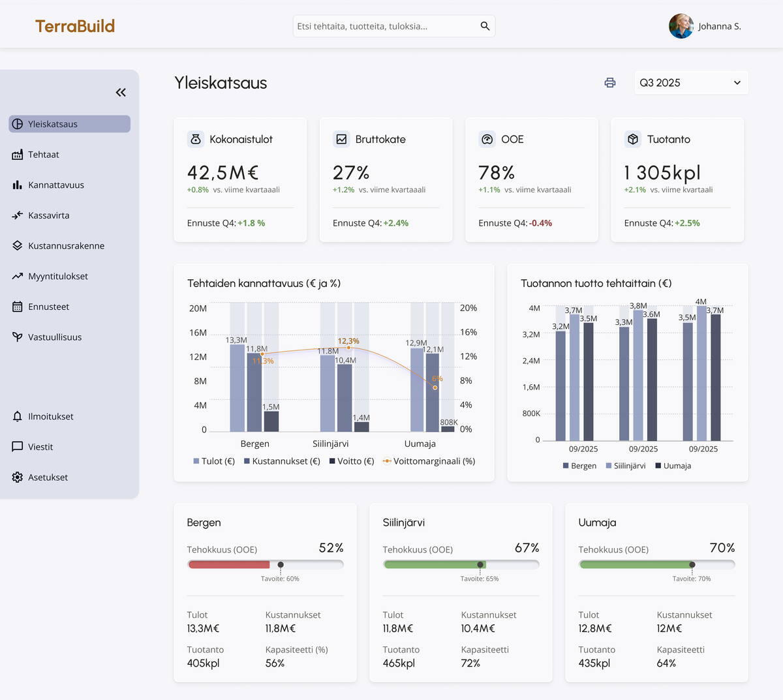Click the Kassavirta arrows icon
The height and width of the screenshot is (700, 783).
tap(18, 215)
